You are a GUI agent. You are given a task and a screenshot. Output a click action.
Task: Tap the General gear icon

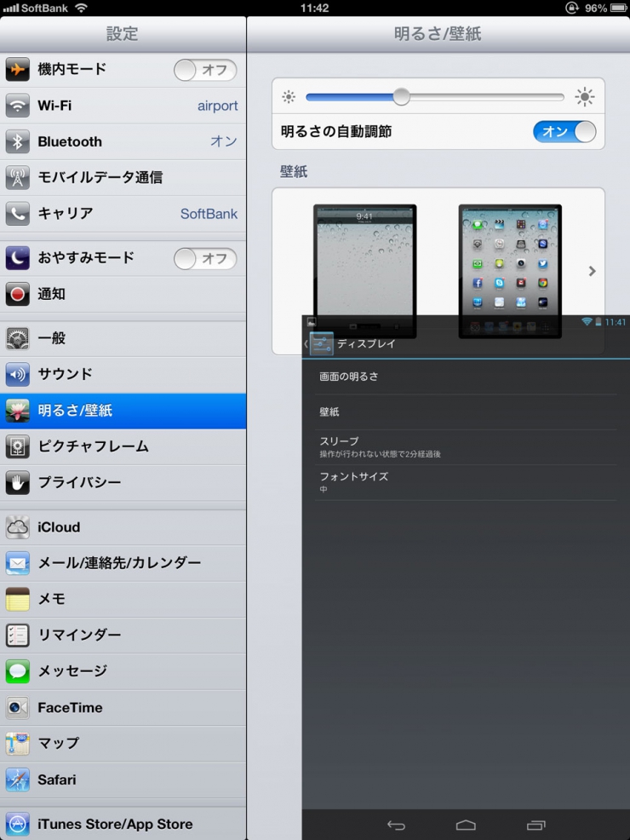[17, 338]
